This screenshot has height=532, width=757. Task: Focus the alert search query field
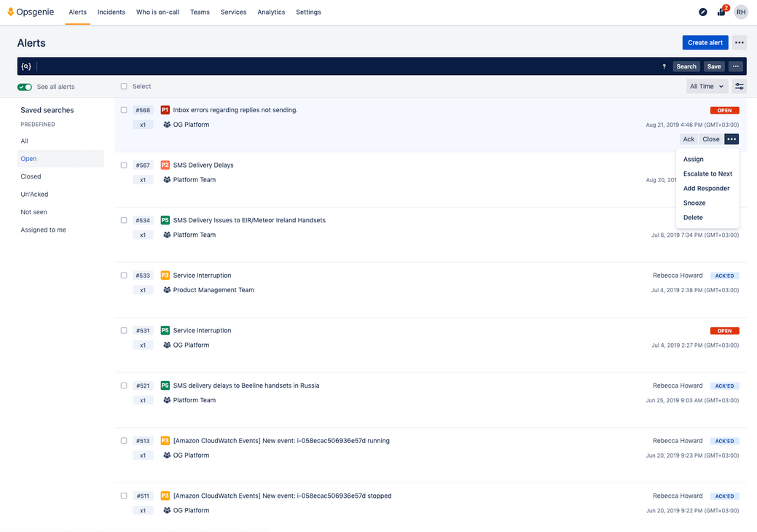pos(342,66)
